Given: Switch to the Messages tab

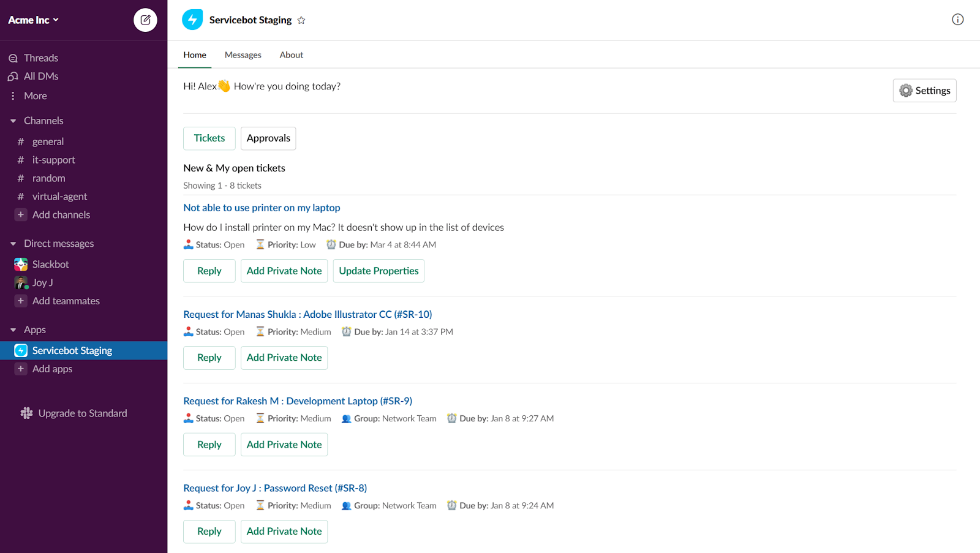Looking at the screenshot, I should [243, 55].
